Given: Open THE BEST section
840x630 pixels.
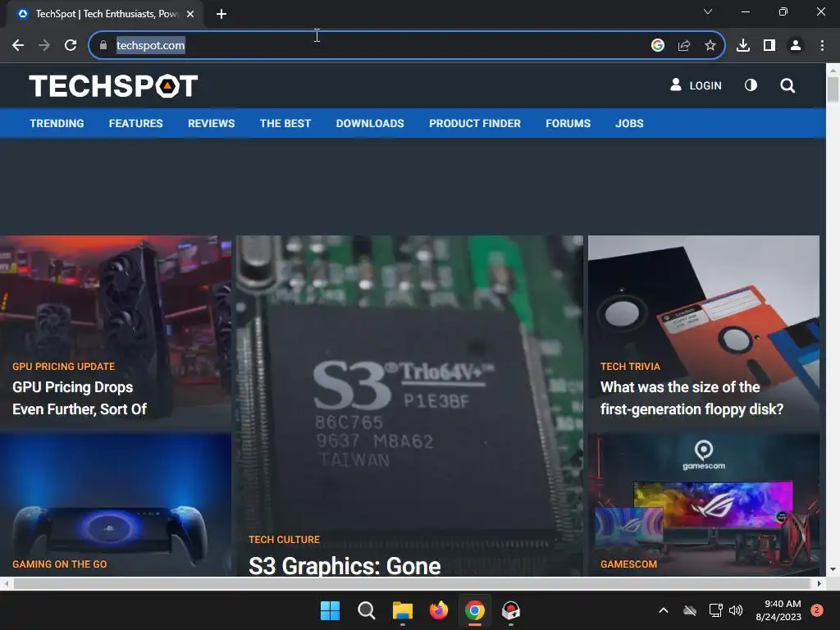Looking at the screenshot, I should tap(285, 123).
